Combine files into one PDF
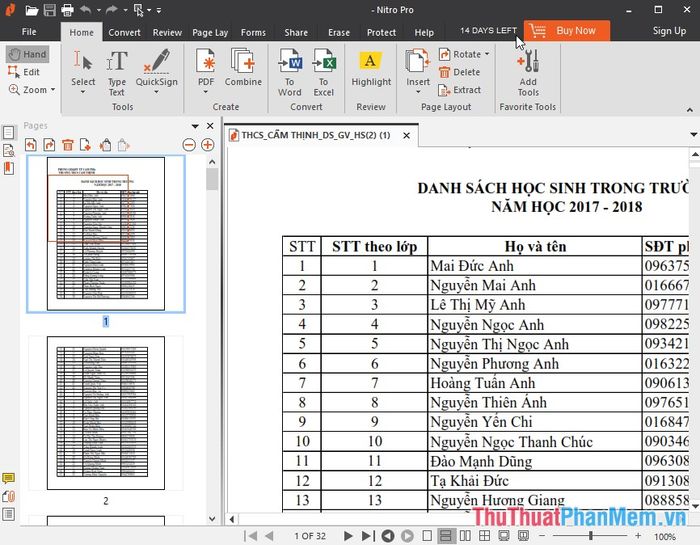 pos(243,67)
